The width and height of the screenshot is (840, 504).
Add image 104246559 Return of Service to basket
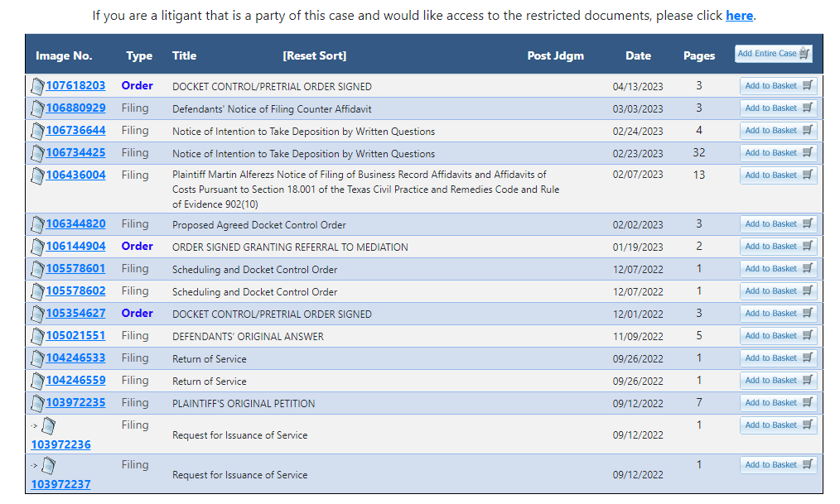click(x=779, y=381)
